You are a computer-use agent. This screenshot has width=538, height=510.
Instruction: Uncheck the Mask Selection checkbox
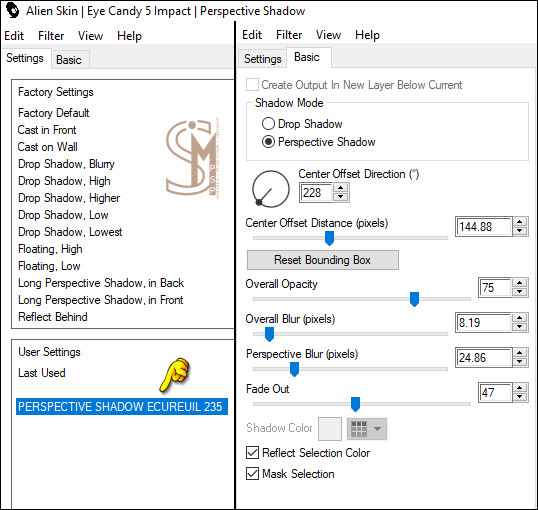(x=253, y=474)
